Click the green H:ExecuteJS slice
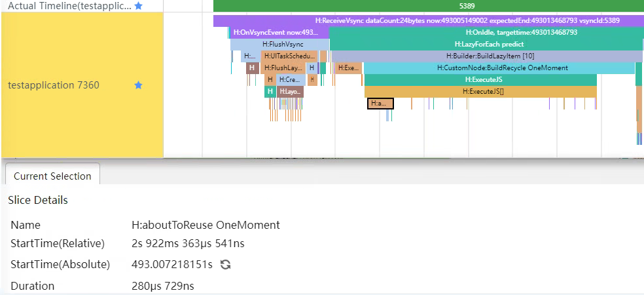This screenshot has width=644, height=295. (480, 80)
